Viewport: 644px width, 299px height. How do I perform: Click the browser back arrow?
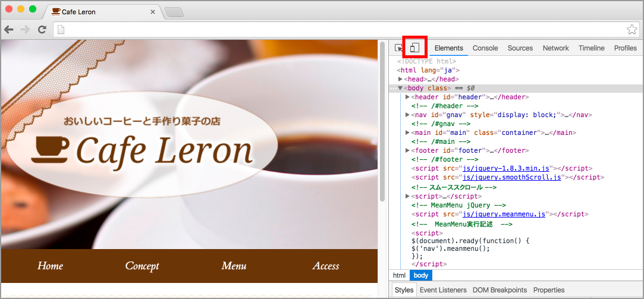click(x=10, y=29)
